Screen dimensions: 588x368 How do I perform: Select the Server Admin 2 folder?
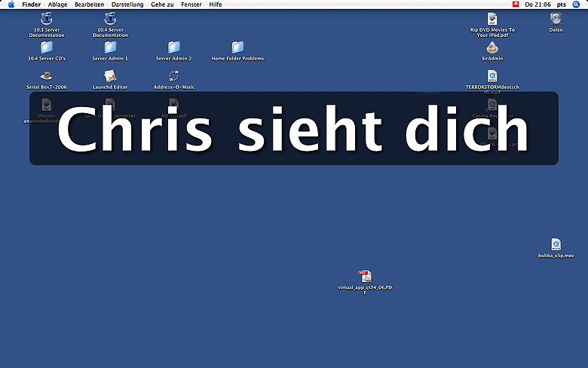(174, 47)
